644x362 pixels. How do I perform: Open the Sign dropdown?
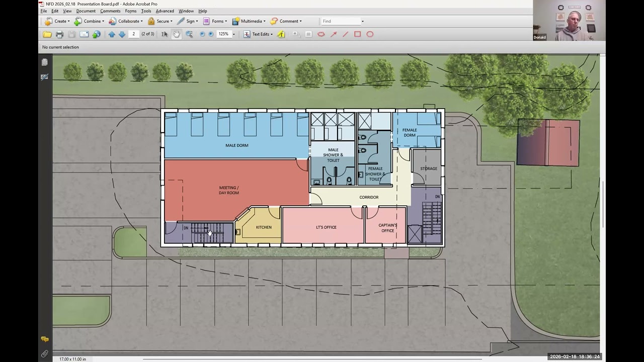(x=188, y=21)
